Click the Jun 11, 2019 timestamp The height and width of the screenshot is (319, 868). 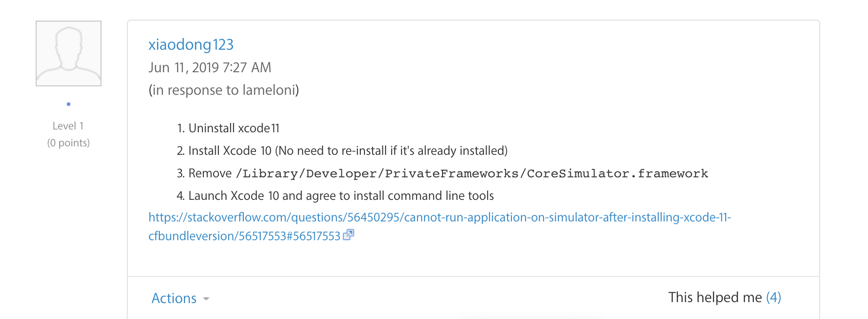(x=209, y=68)
